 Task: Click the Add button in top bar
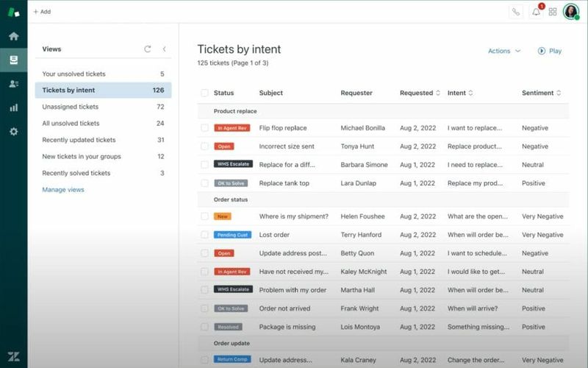pyautogui.click(x=42, y=12)
